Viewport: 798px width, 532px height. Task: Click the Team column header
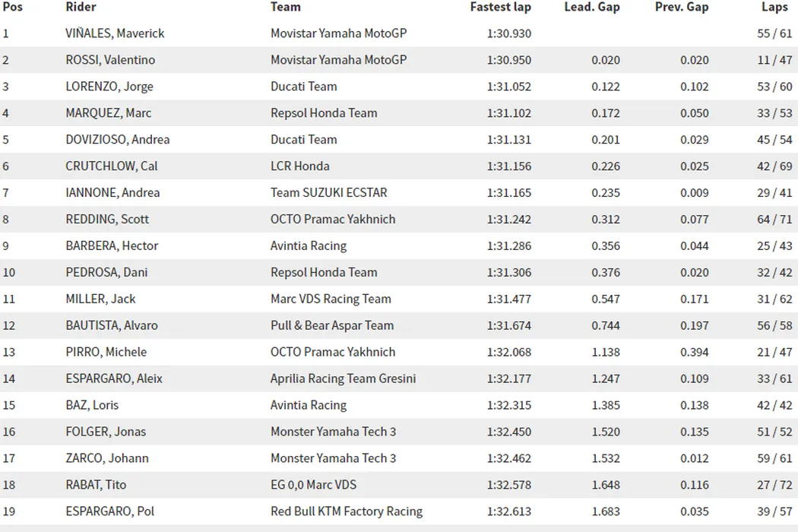[x=286, y=7]
